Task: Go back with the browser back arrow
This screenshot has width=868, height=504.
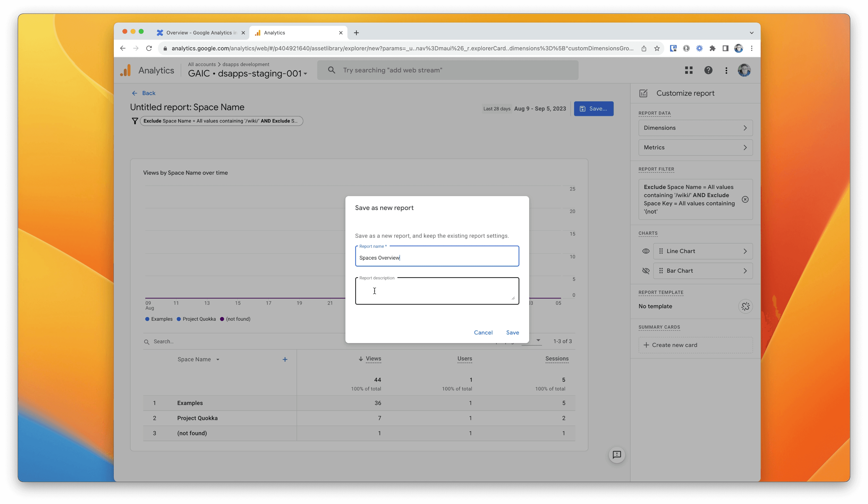Action: [123, 48]
